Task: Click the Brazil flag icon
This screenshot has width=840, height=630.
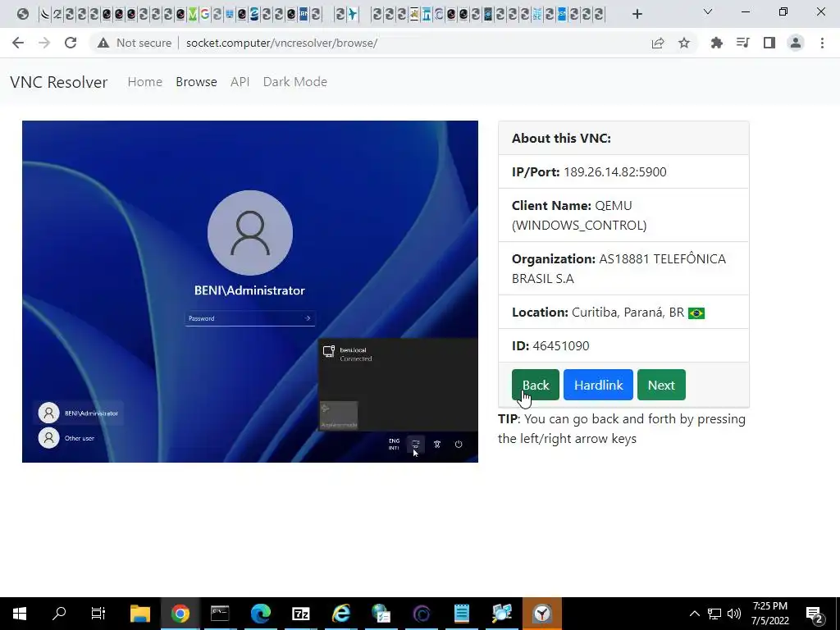Action: coord(696,313)
